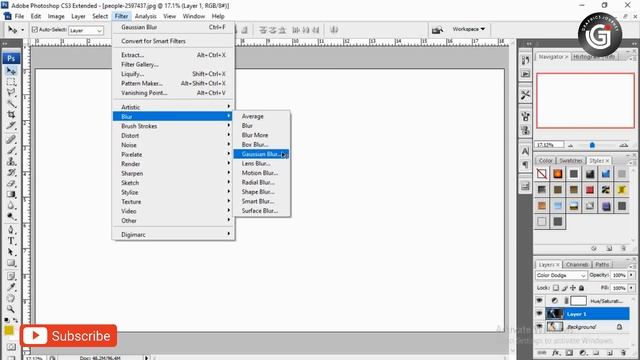Select the Slice tool
The image size is (640, 360).
click(11, 125)
